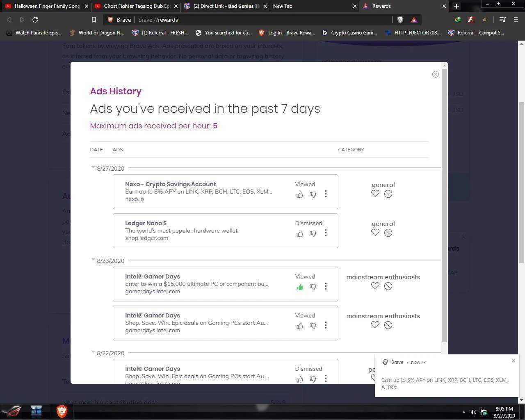Open the volume control in system tray
The image size is (525, 420).
coord(473,412)
